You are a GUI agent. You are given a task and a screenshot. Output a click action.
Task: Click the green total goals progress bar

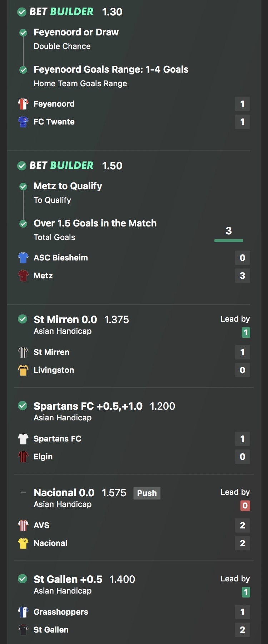(229, 240)
